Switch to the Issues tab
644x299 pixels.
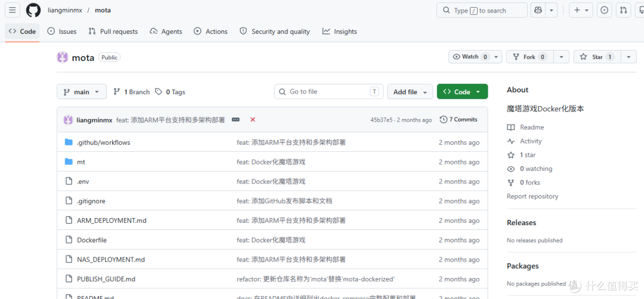62,32
